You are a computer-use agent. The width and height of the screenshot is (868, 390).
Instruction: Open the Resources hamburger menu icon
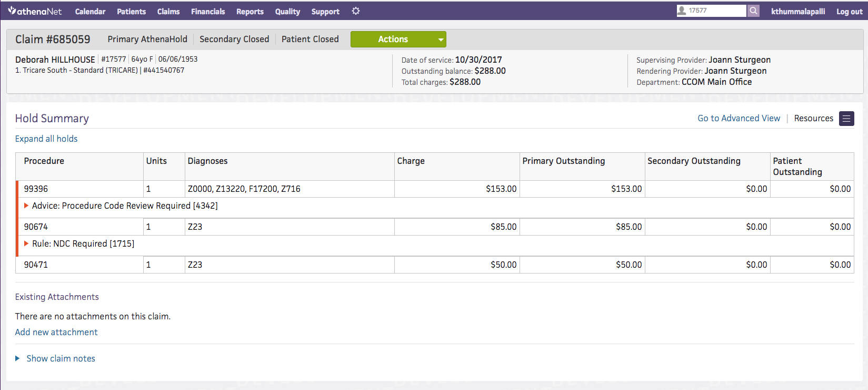click(846, 119)
